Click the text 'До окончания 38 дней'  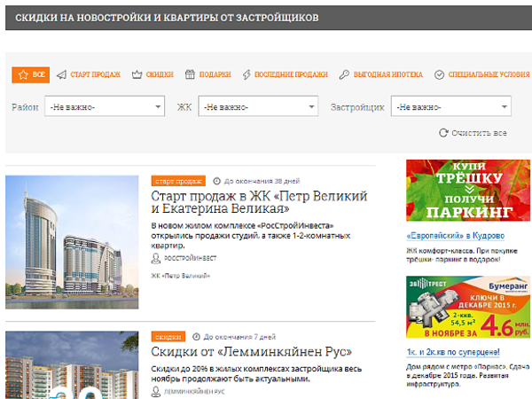[262, 181]
